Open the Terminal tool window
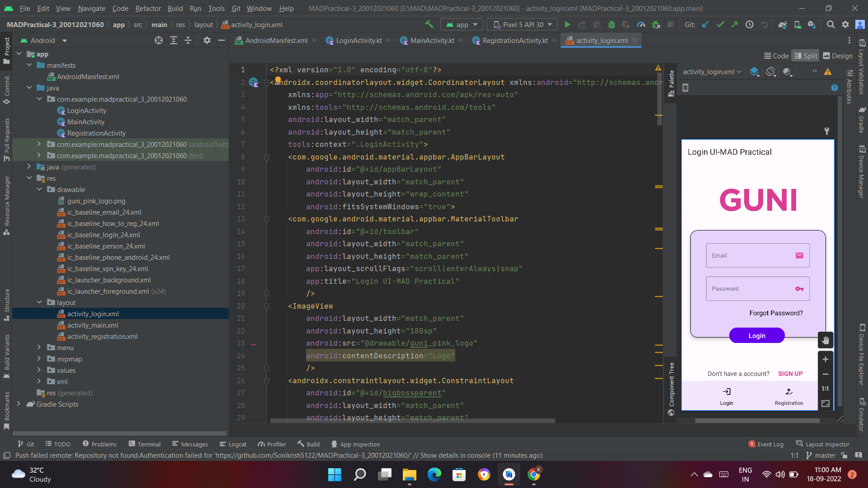Image resolution: width=868 pixels, height=488 pixels. [x=144, y=444]
